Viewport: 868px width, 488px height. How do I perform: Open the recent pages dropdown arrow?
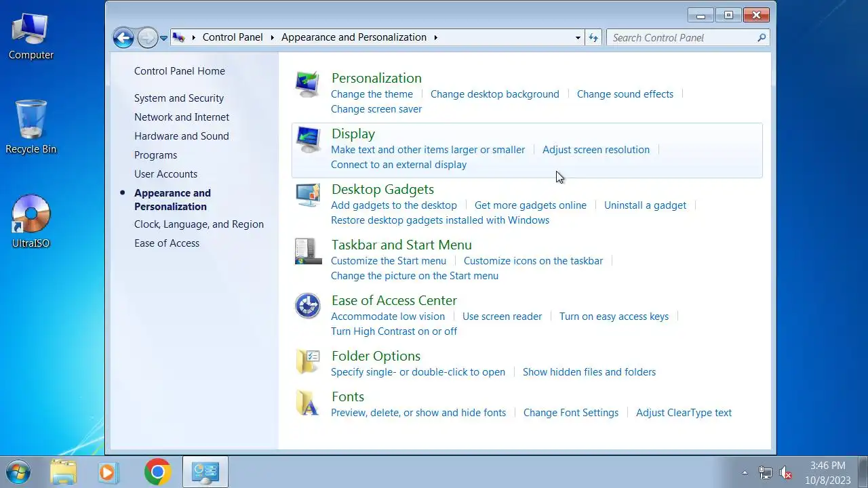tap(163, 38)
